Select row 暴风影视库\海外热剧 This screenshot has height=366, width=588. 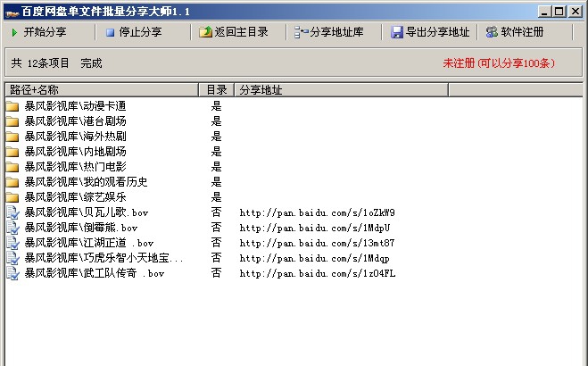pyautogui.click(x=75, y=137)
